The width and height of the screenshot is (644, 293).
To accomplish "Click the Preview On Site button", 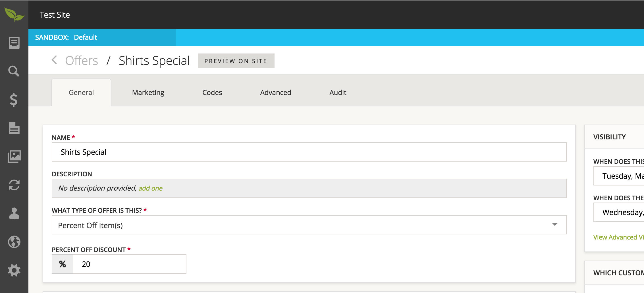I will (x=236, y=61).
